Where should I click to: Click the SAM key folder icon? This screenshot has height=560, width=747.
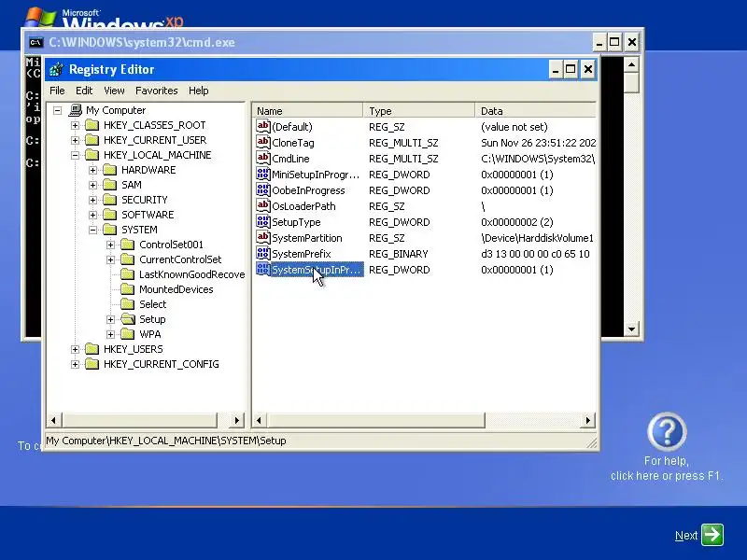[x=110, y=185]
